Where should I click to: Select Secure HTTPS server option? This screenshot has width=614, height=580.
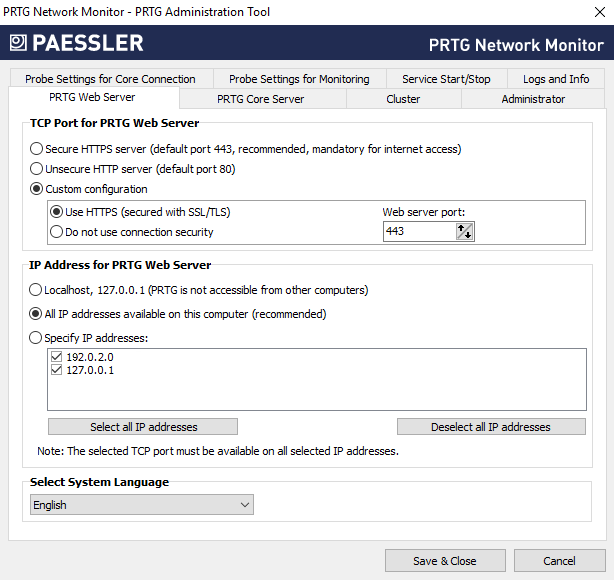click(37, 149)
